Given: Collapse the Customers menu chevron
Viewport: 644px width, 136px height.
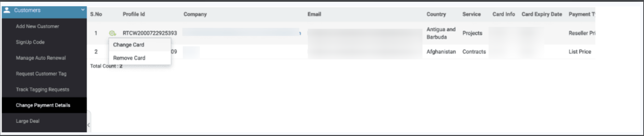Looking at the screenshot, I should (x=82, y=10).
